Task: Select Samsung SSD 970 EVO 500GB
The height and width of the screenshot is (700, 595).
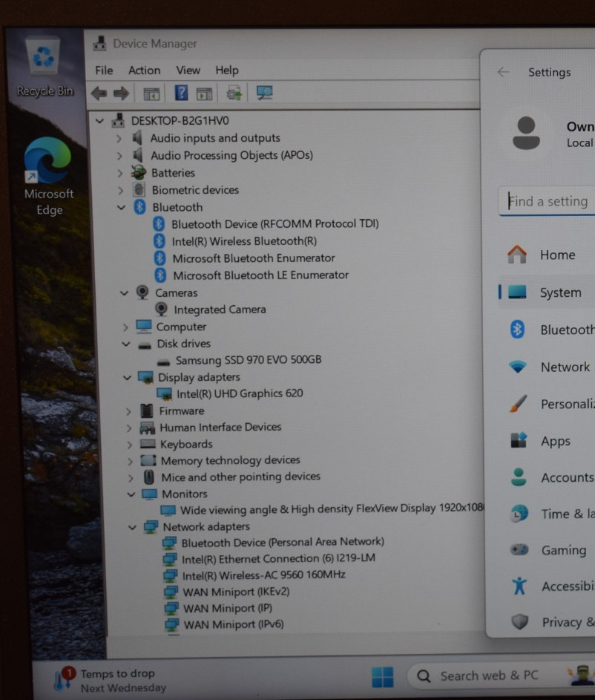Action: (x=249, y=360)
